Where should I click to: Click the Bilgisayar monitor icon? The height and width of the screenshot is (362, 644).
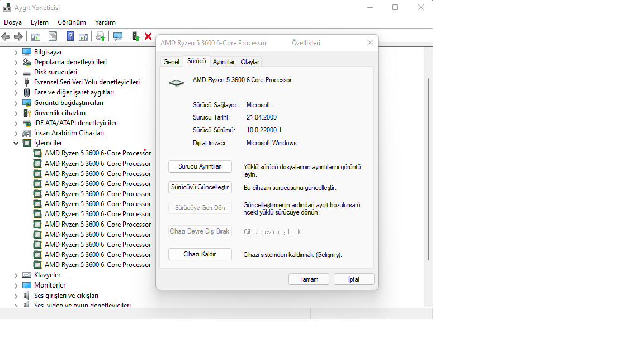pos(27,52)
